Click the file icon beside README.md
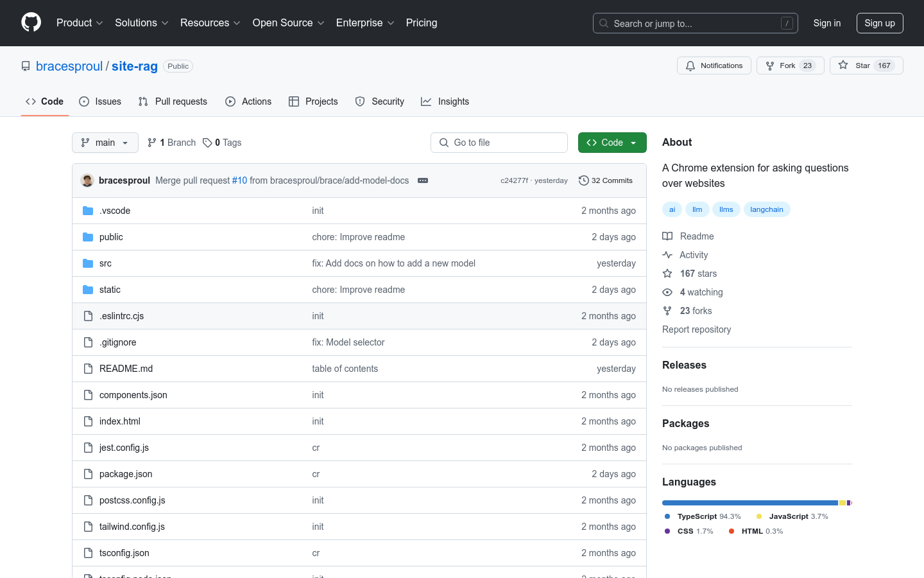Image resolution: width=924 pixels, height=578 pixels. click(x=88, y=369)
